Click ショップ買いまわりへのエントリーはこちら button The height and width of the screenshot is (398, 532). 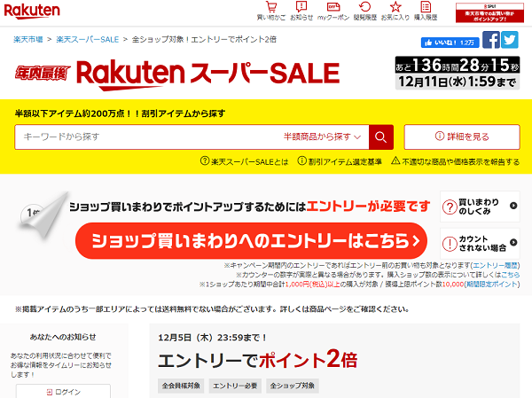(251, 241)
